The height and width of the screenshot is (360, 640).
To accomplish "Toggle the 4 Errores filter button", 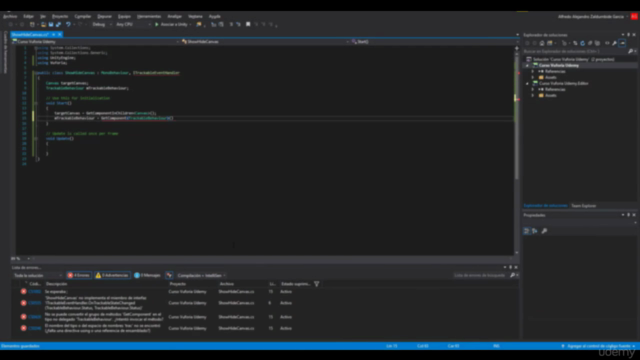I will [x=79, y=276].
